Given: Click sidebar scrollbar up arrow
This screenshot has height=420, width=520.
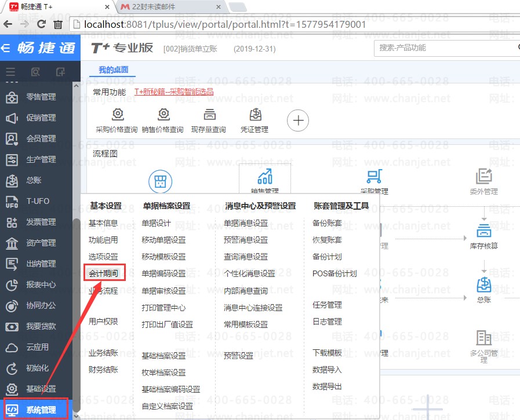Looking at the screenshot, I should [x=77, y=86].
